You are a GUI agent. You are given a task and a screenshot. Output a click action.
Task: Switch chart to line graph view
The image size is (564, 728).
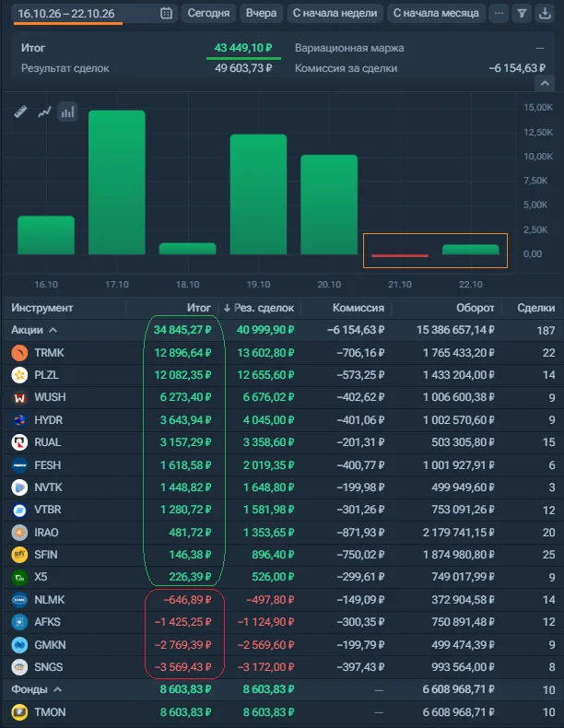tap(44, 112)
